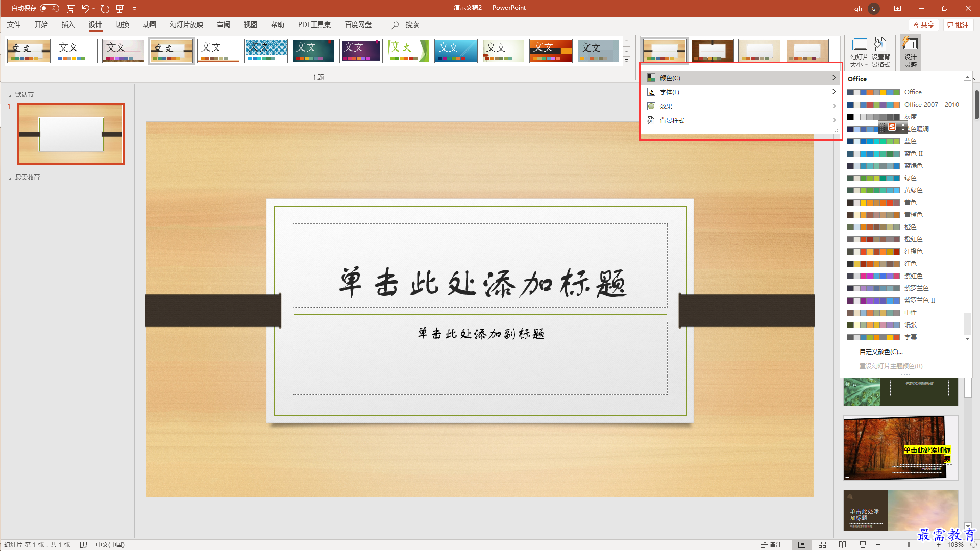Switch to the 动画 tab
980x551 pixels.
click(149, 24)
